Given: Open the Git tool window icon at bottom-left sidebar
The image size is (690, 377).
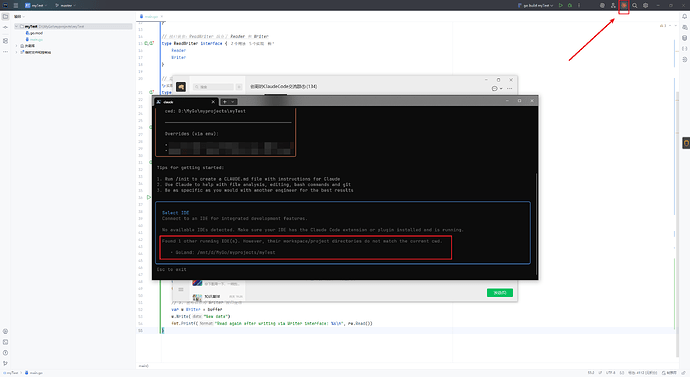Looking at the screenshot, I should pyautogui.click(x=5, y=363).
